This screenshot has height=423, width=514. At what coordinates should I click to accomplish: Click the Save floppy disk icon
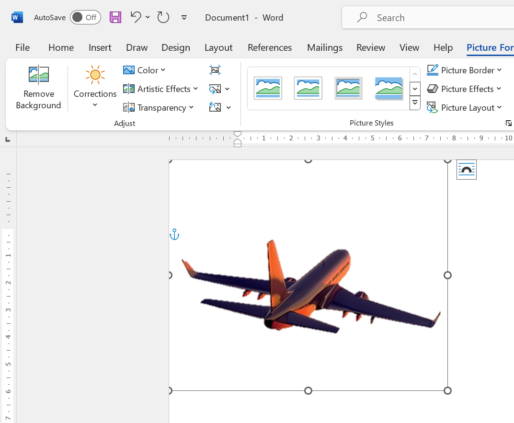point(115,17)
